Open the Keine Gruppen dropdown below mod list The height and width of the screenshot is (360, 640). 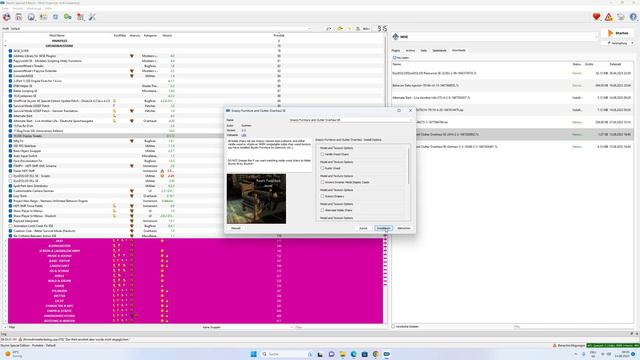tap(247, 327)
